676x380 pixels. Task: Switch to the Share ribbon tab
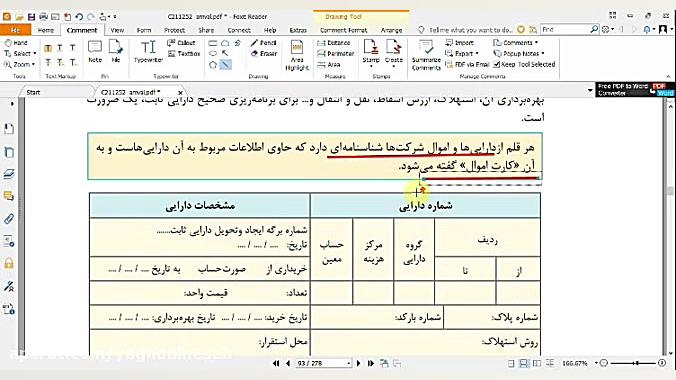(x=206, y=30)
